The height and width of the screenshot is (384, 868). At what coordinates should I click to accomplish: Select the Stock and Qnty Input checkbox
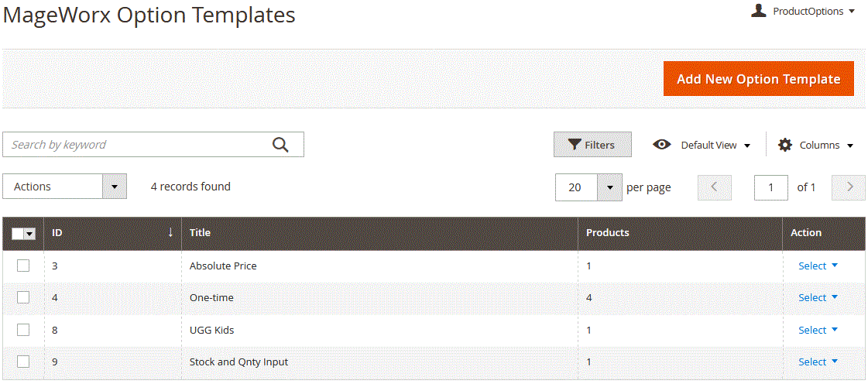pyautogui.click(x=23, y=362)
